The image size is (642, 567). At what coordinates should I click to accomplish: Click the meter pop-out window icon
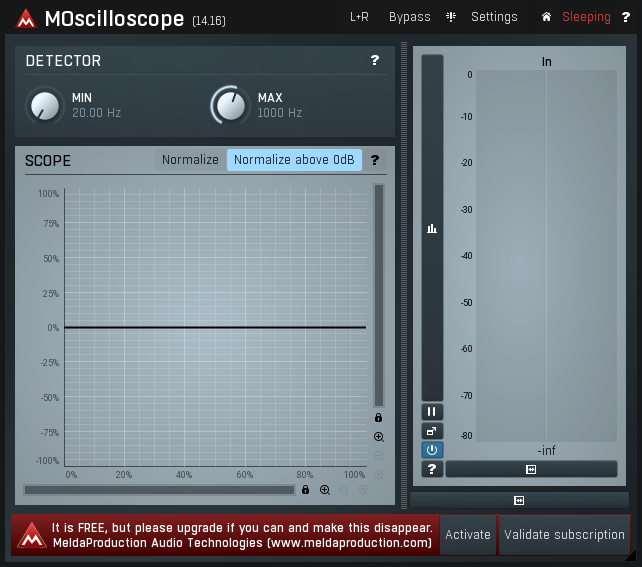coord(431,431)
